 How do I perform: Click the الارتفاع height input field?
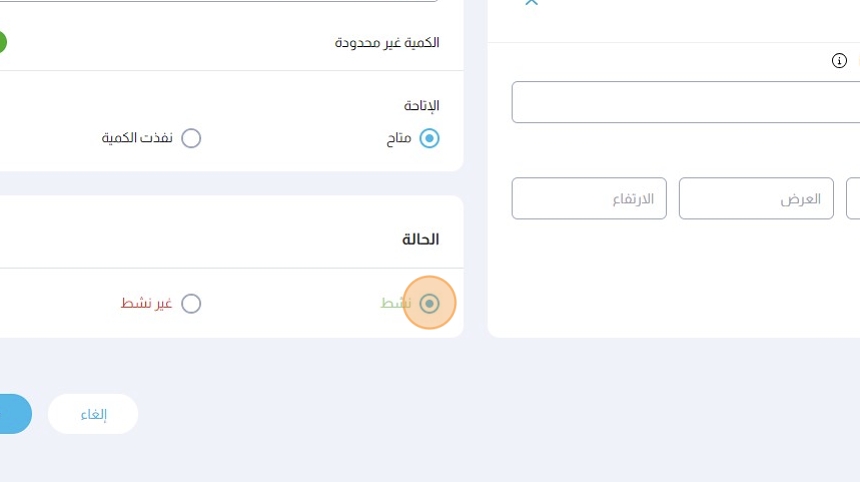[589, 199]
